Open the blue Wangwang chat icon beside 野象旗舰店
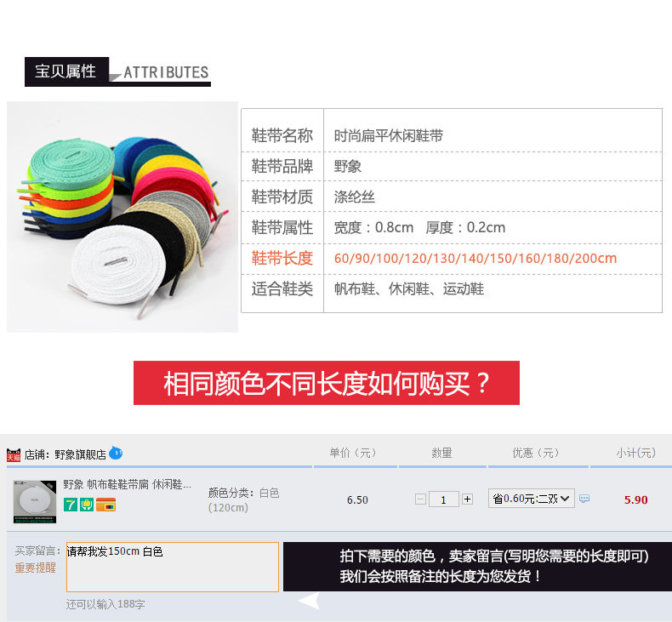 click(x=116, y=454)
